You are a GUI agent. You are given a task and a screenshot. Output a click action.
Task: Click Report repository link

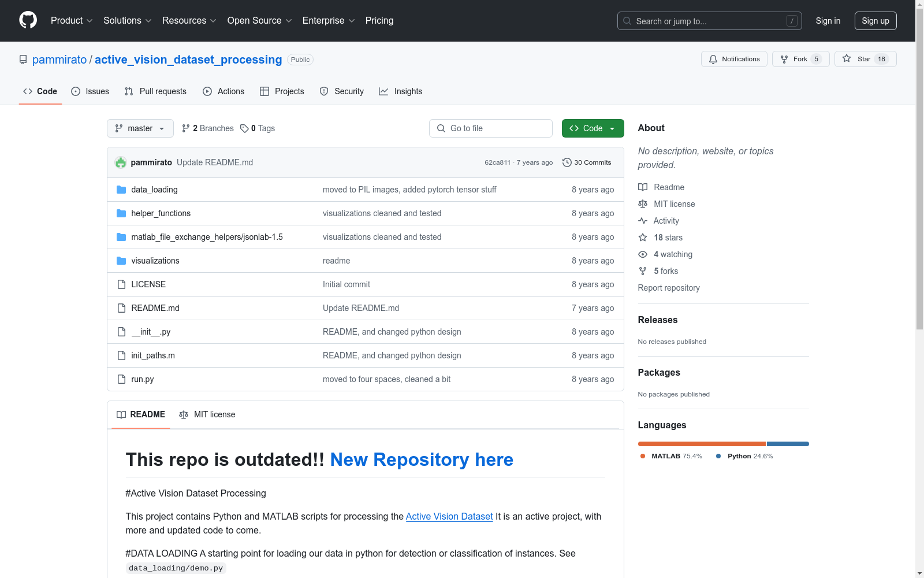pyautogui.click(x=669, y=288)
